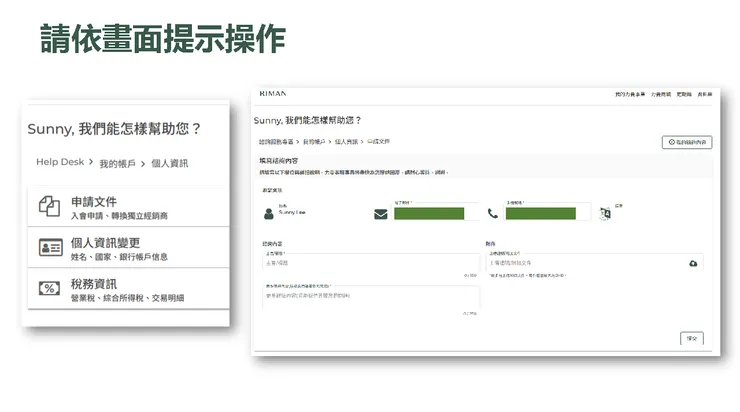740x412 pixels.
Task: Click the telephone handset icon
Action: pyautogui.click(x=493, y=214)
